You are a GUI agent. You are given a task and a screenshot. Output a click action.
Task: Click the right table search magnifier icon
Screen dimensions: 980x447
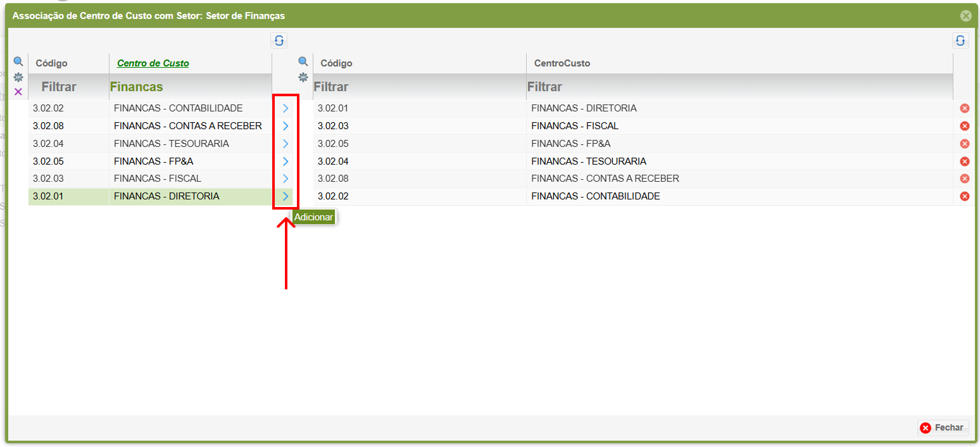coord(303,61)
